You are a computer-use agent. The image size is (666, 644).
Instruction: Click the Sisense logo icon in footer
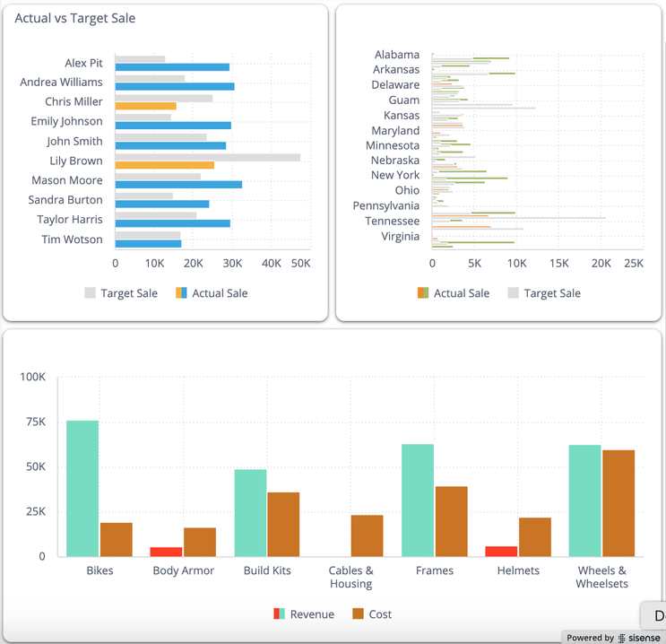tap(622, 638)
